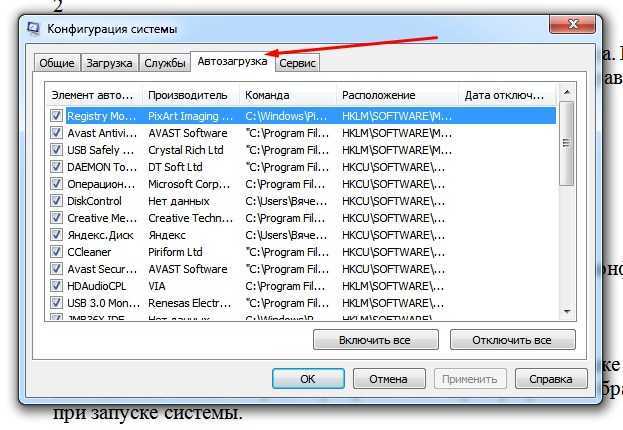Open the Службы tab

[165, 63]
